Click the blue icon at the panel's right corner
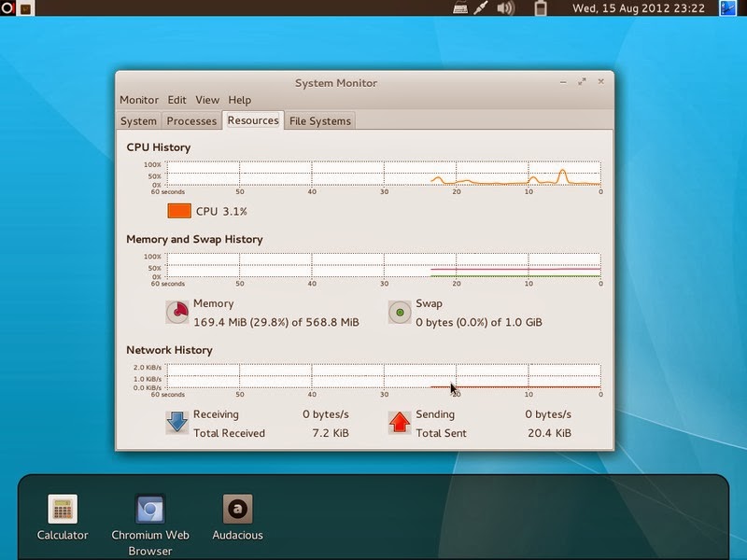Viewport: 747px width, 560px height. coord(726,10)
